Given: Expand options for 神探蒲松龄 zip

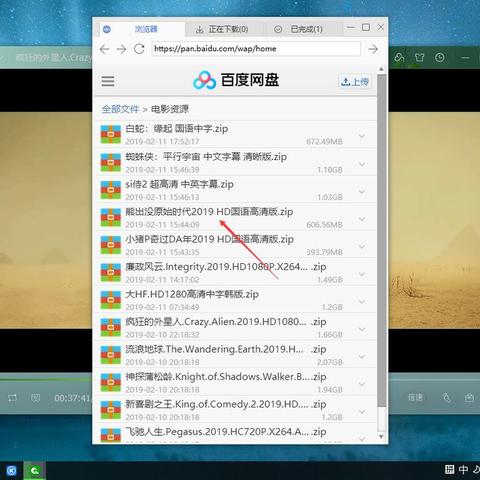Looking at the screenshot, I should click(x=362, y=384).
